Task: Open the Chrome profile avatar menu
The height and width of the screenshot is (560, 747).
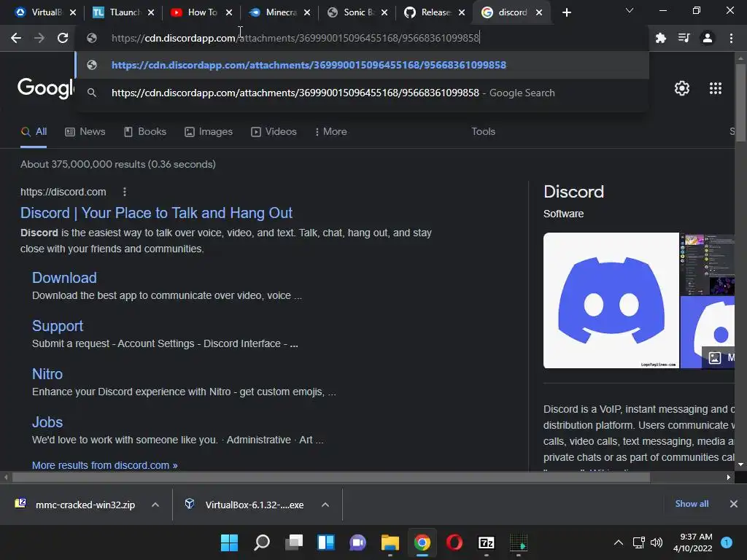Action: 708,38
